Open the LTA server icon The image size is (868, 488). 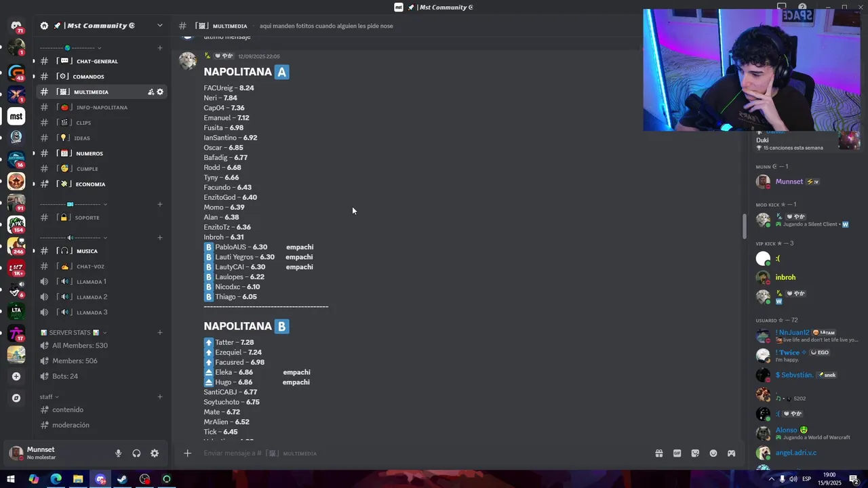[16, 310]
